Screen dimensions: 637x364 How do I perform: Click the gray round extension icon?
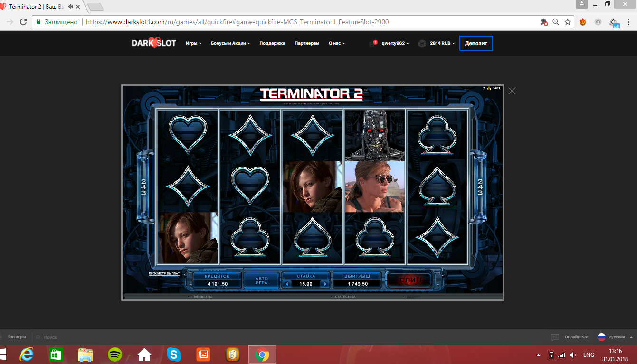(x=598, y=22)
